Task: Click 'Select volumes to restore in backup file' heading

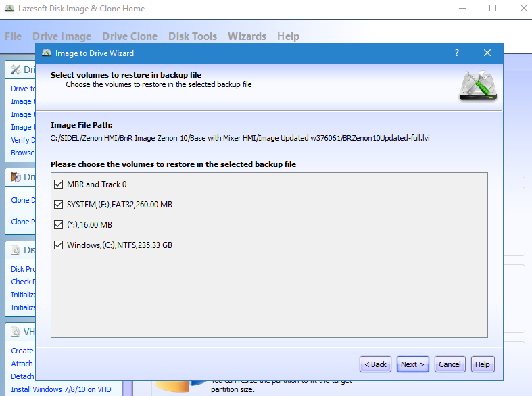Action: pos(126,75)
